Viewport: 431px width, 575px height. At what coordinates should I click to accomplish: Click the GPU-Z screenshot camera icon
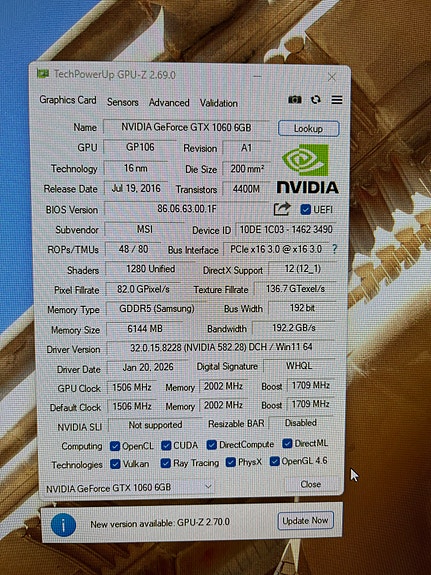[x=295, y=99]
